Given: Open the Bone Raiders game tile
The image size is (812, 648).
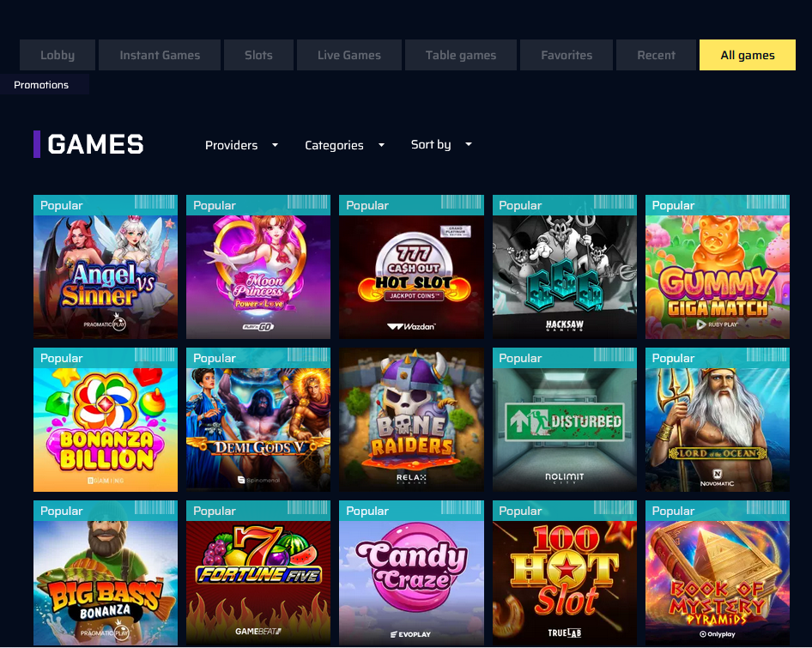Looking at the screenshot, I should click(412, 420).
